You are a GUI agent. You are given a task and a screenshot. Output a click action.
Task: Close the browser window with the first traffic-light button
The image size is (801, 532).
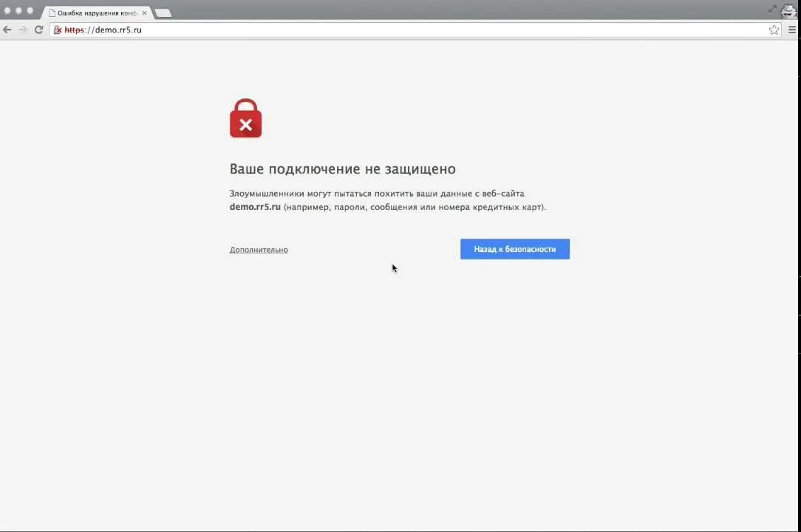pos(7,11)
